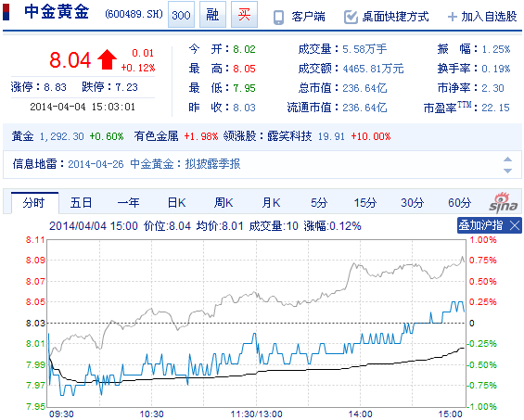Image resolution: width=524 pixels, height=420 pixels.
Task: Click the 融 margin trading button
Action: coord(212,15)
